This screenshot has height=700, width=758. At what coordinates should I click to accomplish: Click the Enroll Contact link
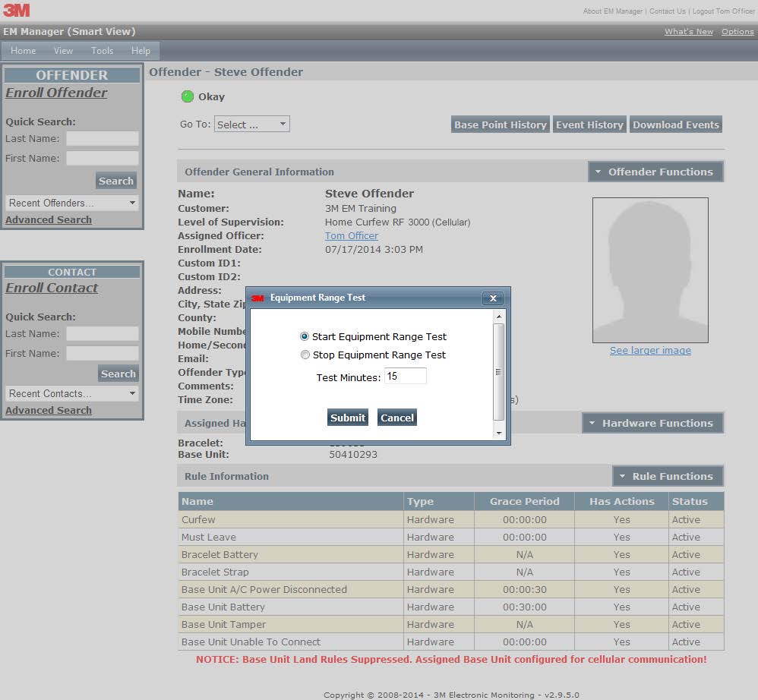[52, 288]
